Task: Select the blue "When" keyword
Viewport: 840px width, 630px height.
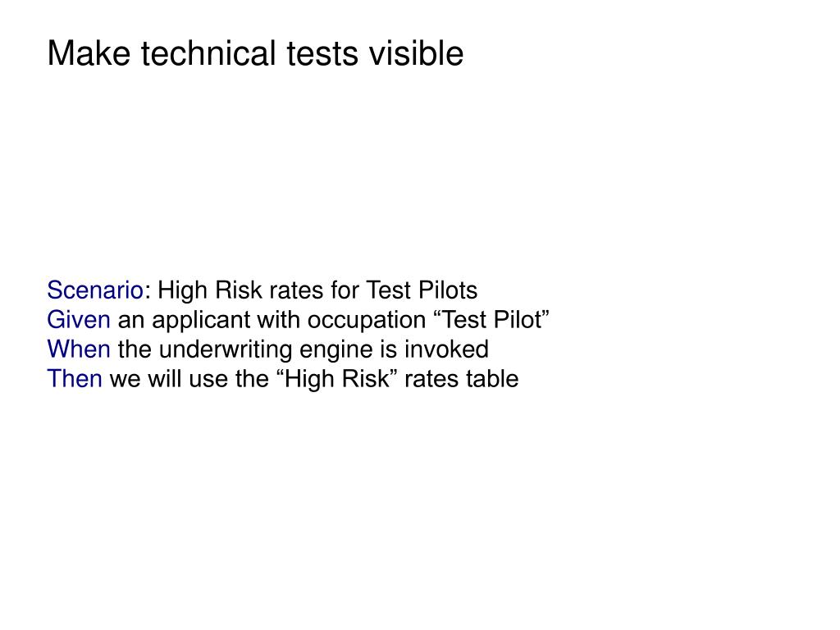Action: (x=79, y=349)
